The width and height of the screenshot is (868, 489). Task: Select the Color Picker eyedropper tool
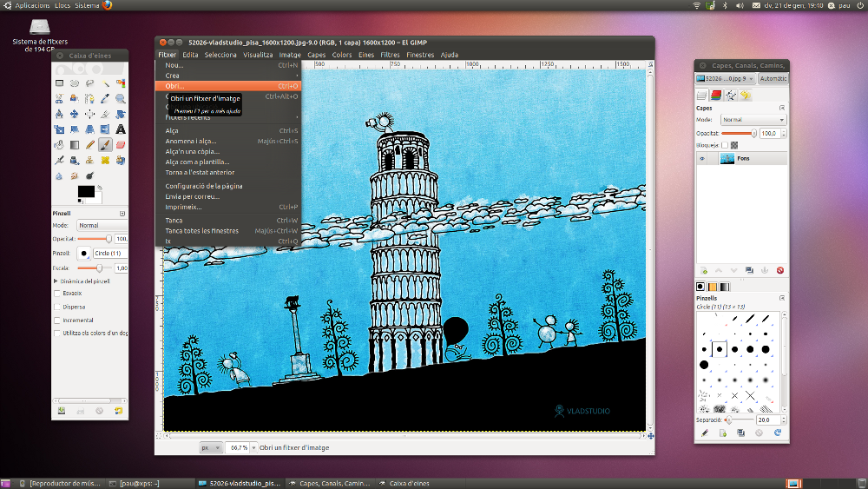(x=105, y=98)
